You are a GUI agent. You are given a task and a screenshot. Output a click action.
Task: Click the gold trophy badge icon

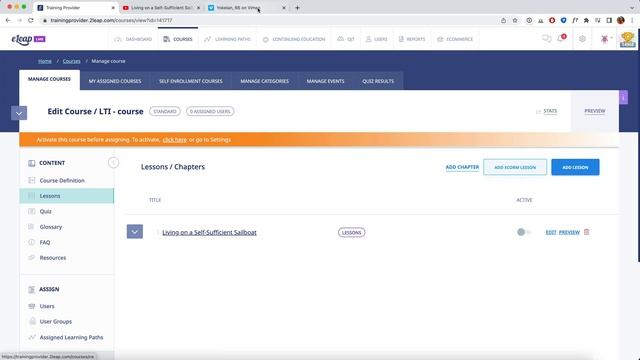pos(627,40)
